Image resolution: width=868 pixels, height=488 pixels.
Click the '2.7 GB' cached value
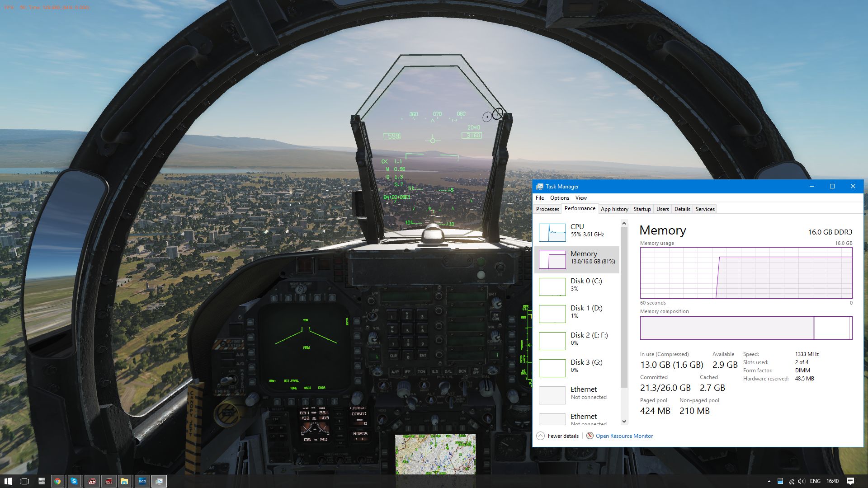[x=712, y=388]
